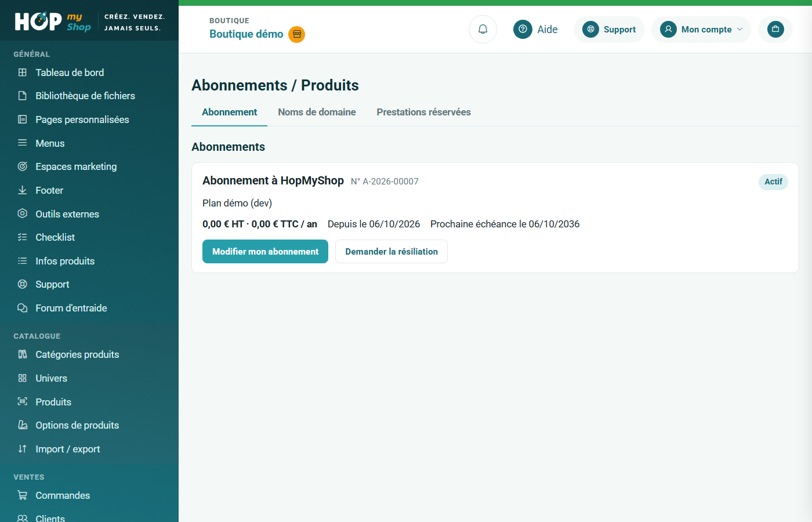Open the Aide help link text
Screen dimensions: 812x522
click(x=548, y=30)
